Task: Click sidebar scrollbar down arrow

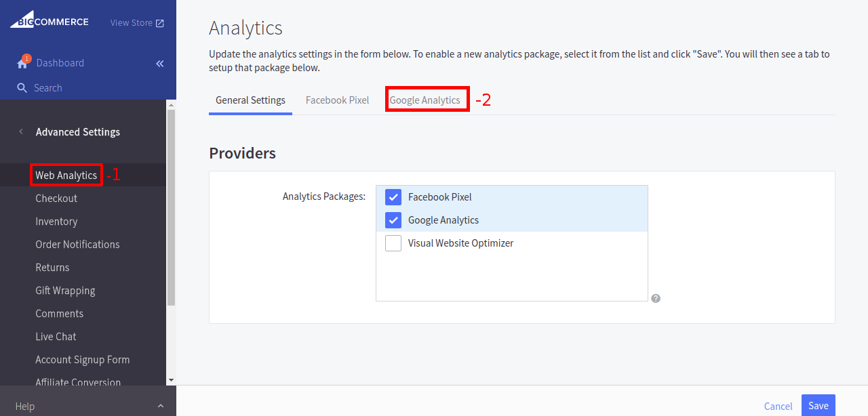Action: click(171, 380)
